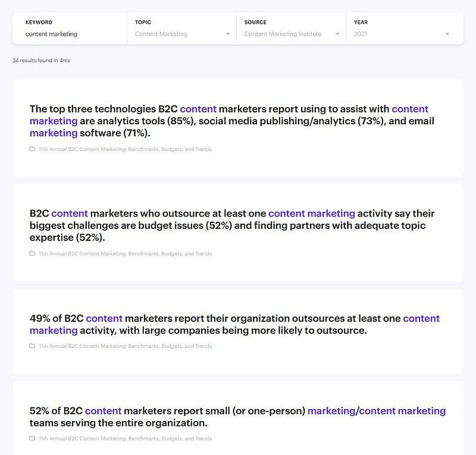Open the Year dropdown arrow
Image resolution: width=476 pixels, height=455 pixels.
pos(447,34)
